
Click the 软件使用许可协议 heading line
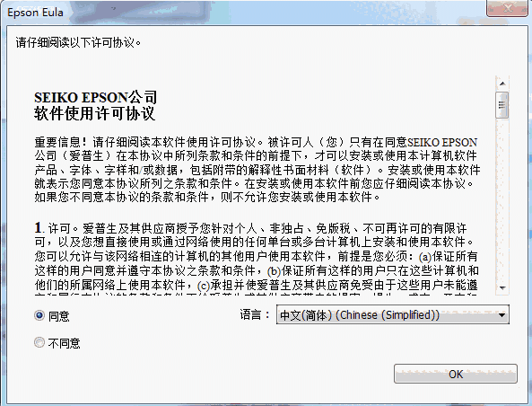point(95,113)
